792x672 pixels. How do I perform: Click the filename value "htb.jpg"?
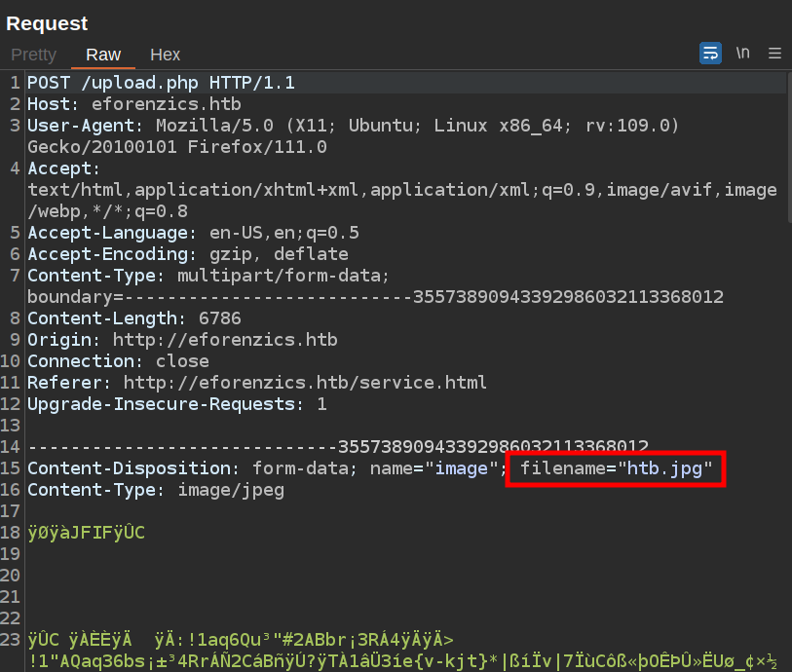tap(669, 468)
